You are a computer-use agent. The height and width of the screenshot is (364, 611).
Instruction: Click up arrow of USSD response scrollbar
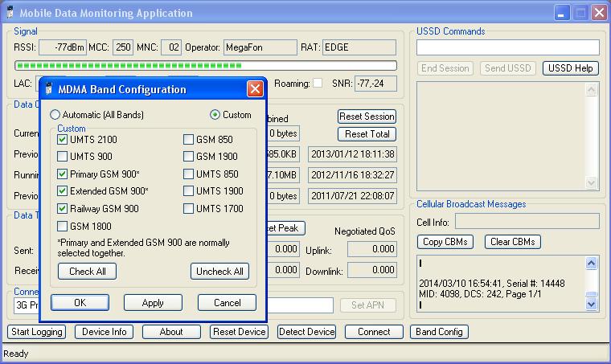coord(591,90)
